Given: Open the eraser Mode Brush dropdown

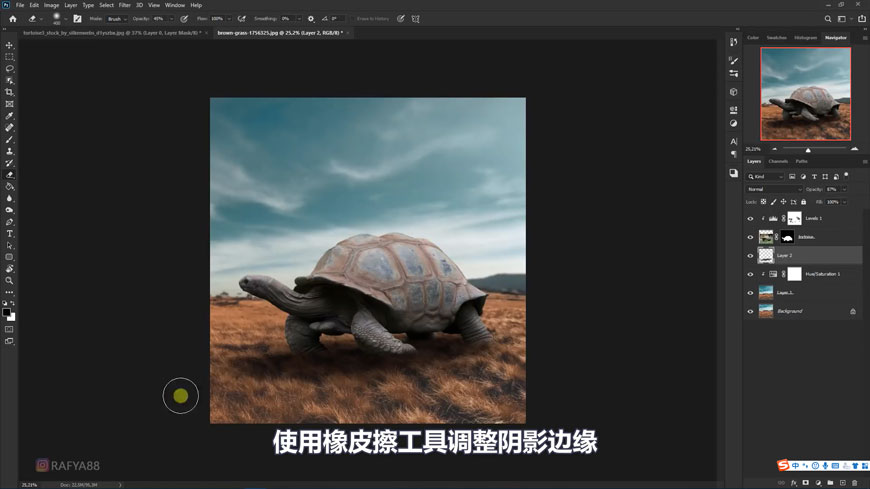Looking at the screenshot, I should click(115, 19).
